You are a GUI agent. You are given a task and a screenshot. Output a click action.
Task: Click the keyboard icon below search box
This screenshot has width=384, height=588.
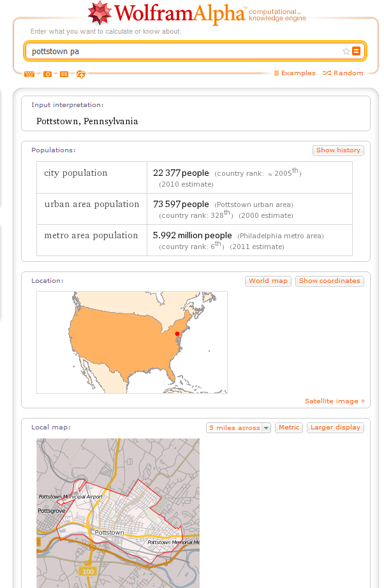click(29, 75)
